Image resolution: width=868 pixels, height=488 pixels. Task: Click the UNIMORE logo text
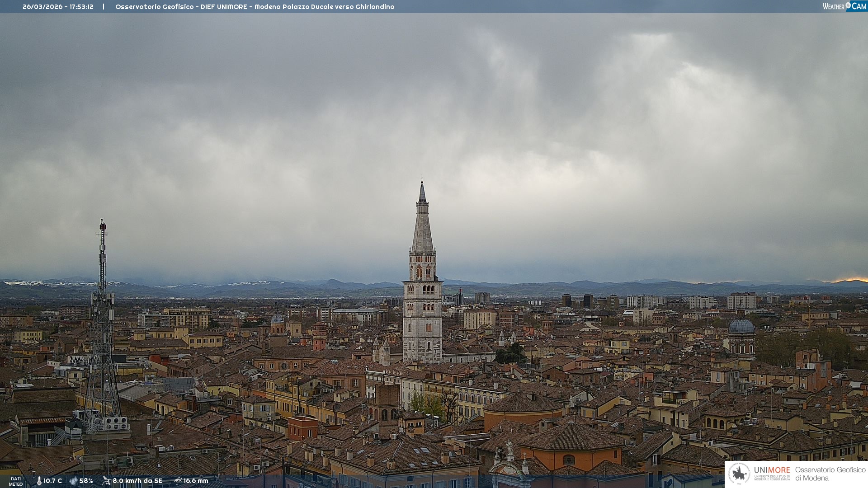coord(772,470)
